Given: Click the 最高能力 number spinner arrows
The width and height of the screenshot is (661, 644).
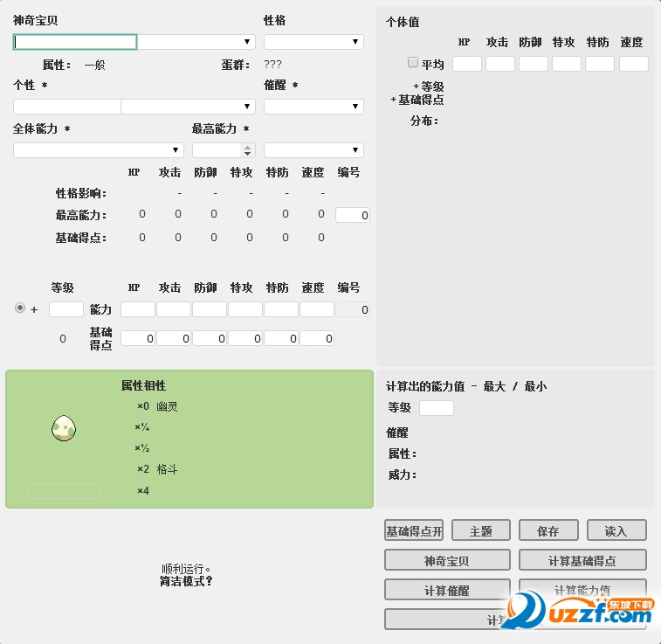Looking at the screenshot, I should [248, 150].
